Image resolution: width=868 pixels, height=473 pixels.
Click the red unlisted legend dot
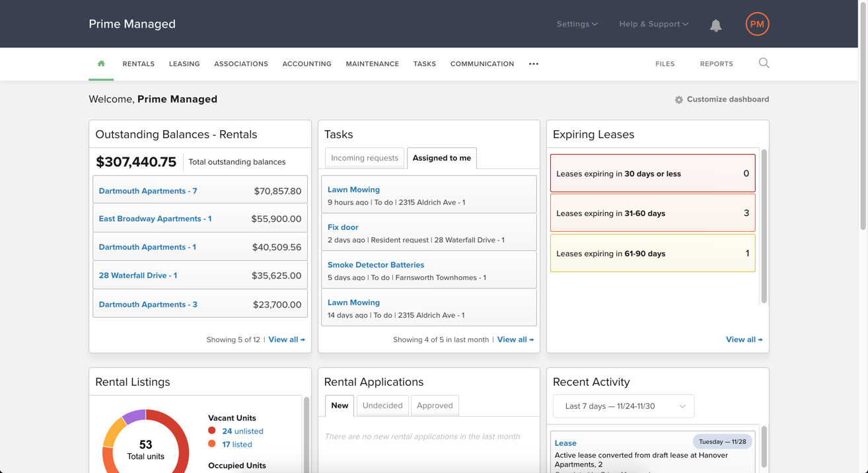click(x=212, y=431)
